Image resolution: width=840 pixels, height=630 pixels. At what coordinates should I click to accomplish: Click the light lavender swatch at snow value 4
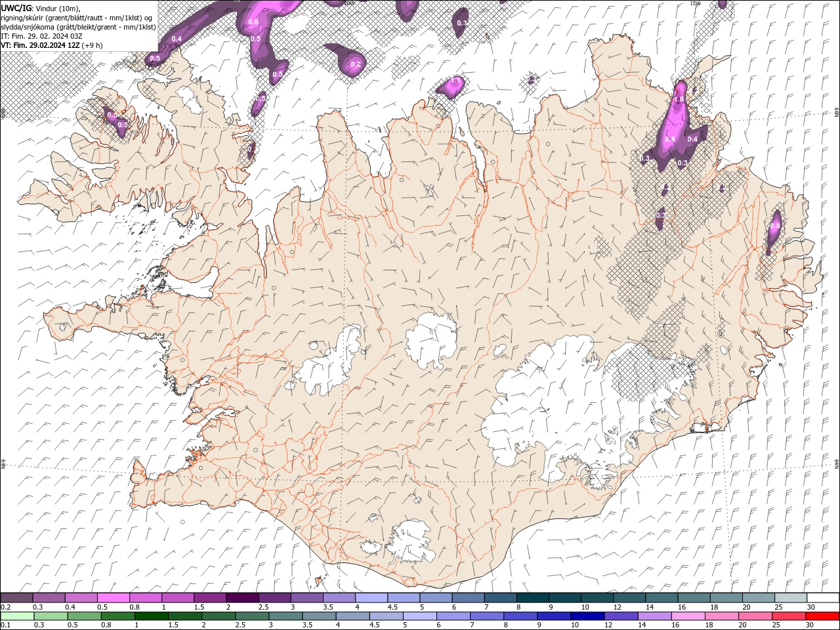pos(371,598)
